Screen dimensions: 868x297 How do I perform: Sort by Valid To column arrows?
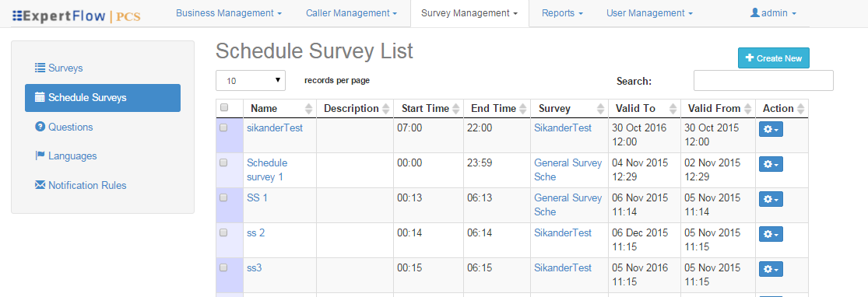click(x=673, y=109)
